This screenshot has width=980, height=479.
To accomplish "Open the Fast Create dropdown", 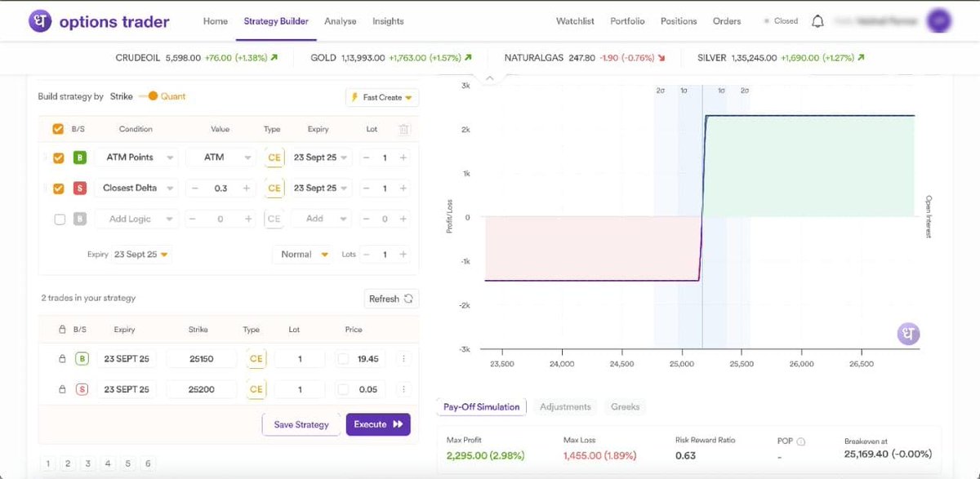I will pos(382,97).
